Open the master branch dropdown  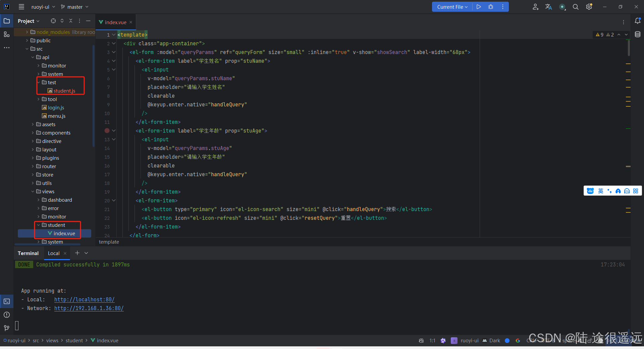tap(74, 7)
